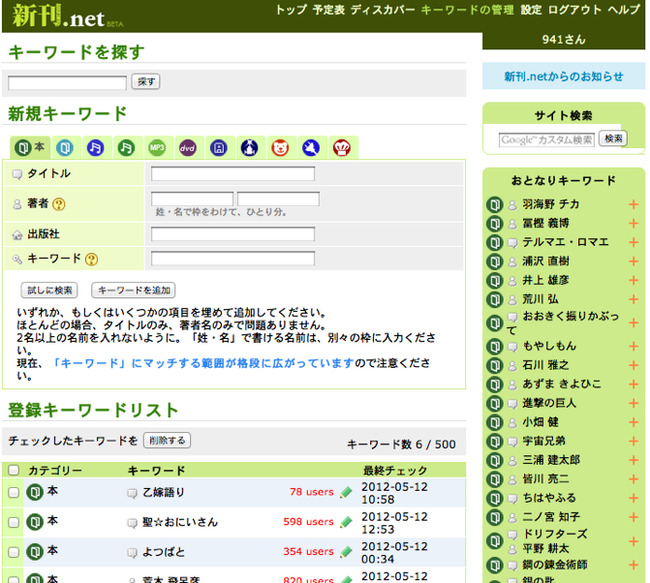Select the dvd category tab

(x=188, y=148)
